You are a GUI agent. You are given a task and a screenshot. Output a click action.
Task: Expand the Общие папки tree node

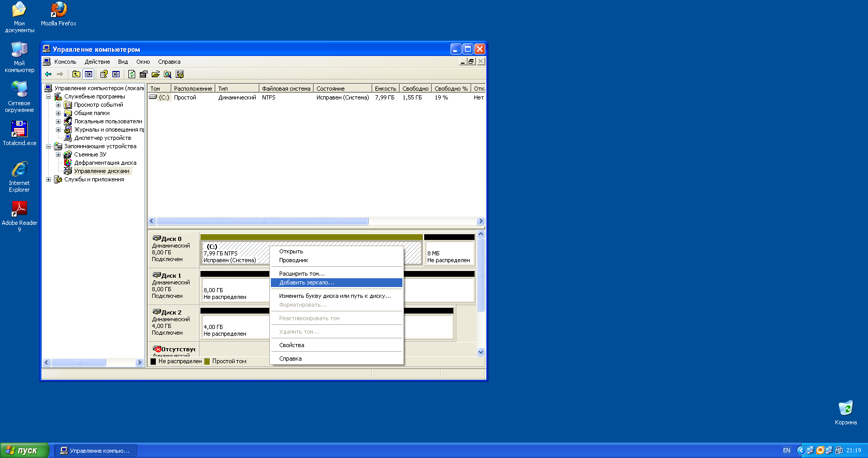click(x=58, y=113)
